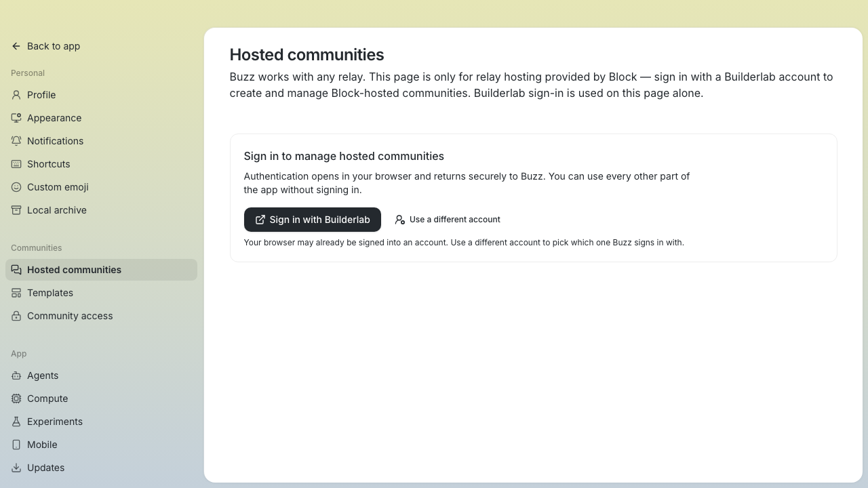This screenshot has width=868, height=488.
Task: Choose Use a different account
Action: pos(448,220)
